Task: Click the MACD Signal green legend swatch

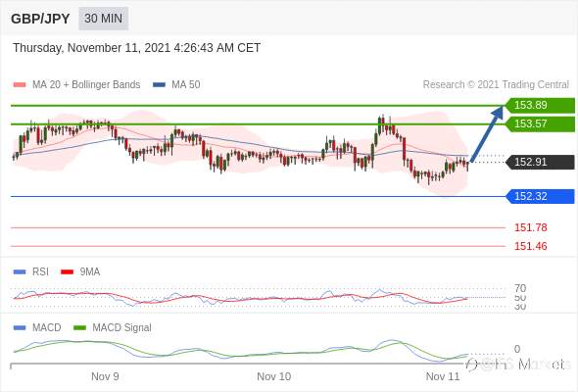Action: (79, 328)
